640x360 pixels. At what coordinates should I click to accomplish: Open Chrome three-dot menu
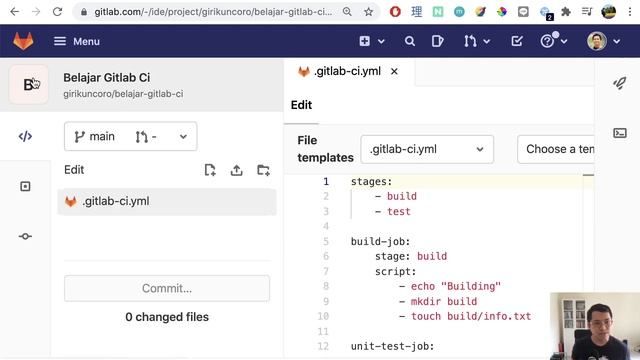[630, 12]
